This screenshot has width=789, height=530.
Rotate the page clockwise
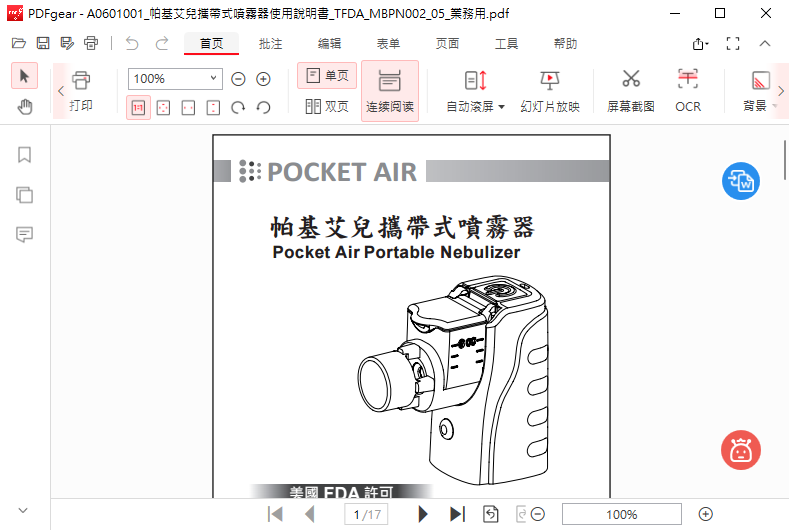click(238, 107)
